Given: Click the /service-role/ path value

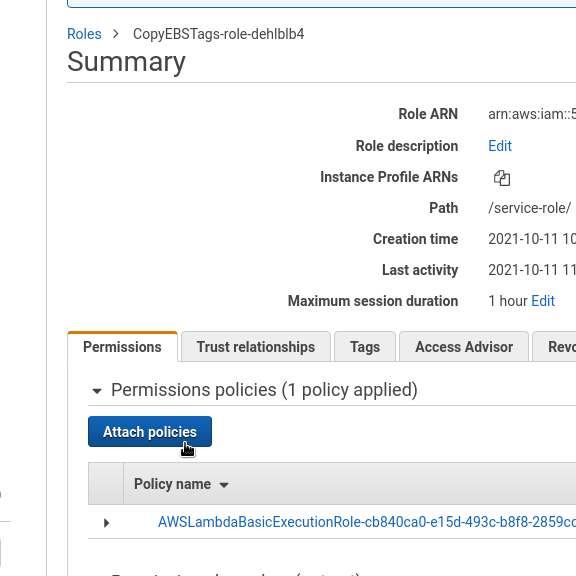Looking at the screenshot, I should point(529,208).
